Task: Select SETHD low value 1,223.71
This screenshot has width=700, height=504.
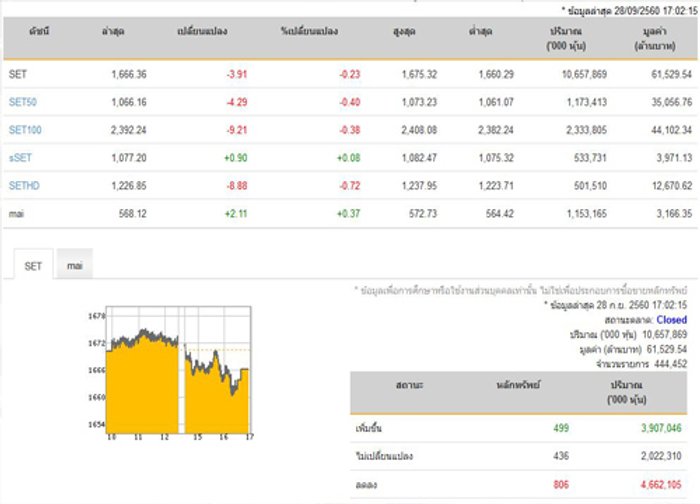Action: pos(496,185)
